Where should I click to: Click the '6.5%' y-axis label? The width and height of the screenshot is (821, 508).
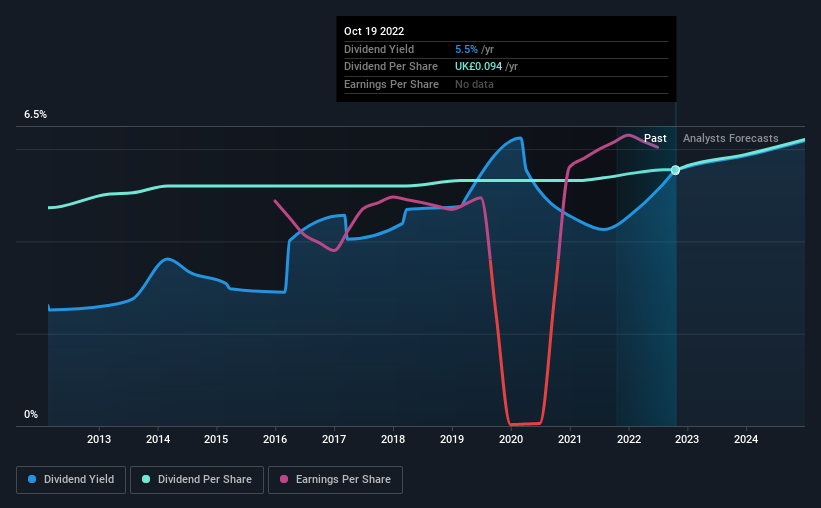tap(35, 114)
